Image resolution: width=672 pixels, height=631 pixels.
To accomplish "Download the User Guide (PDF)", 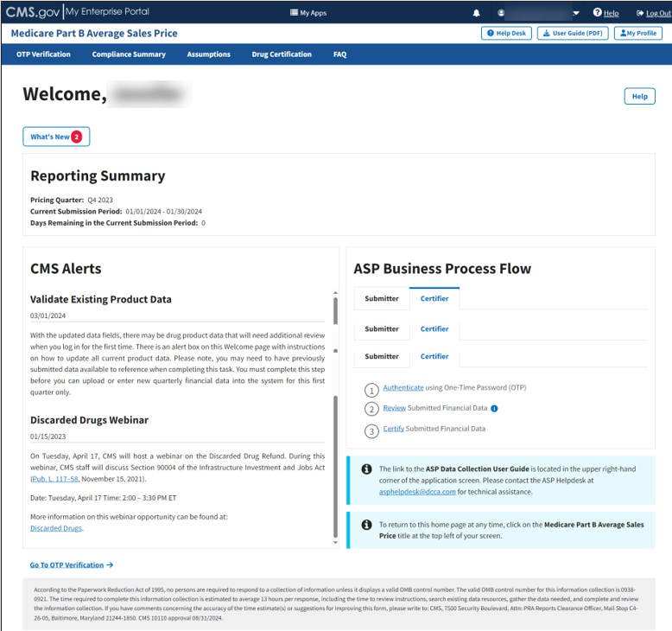I will 573,33.
